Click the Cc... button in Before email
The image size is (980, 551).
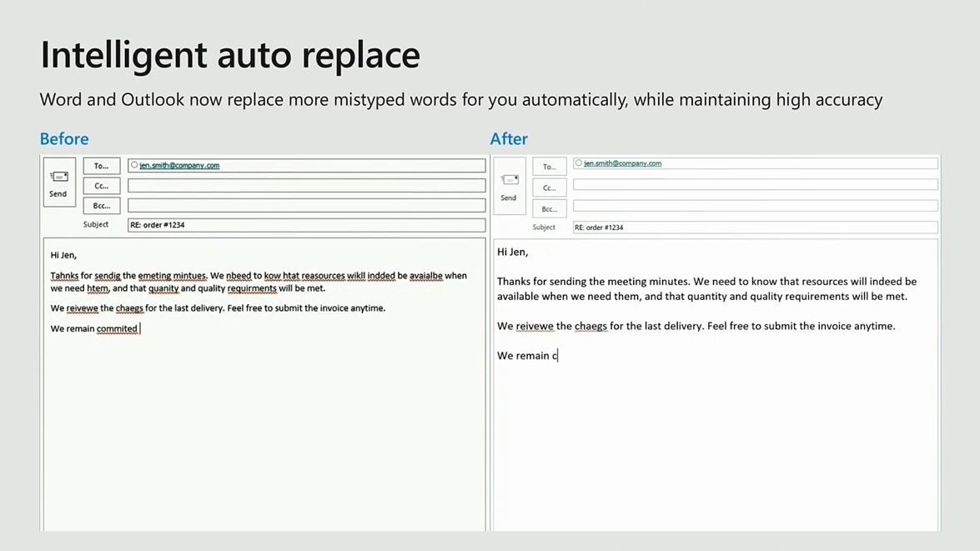tap(101, 186)
